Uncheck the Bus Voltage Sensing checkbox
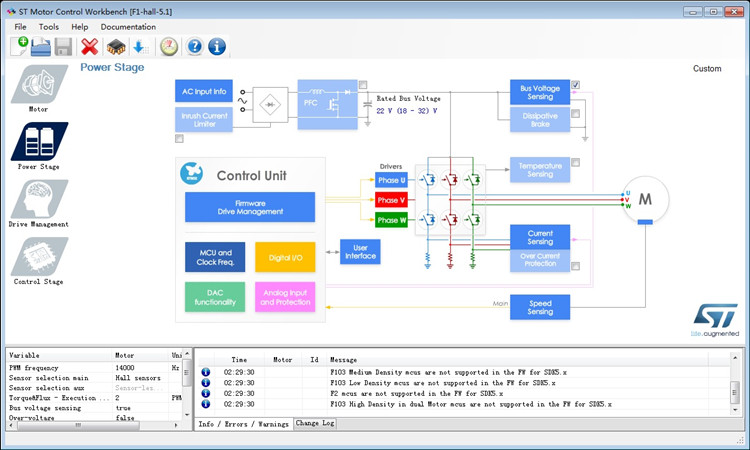The width and height of the screenshot is (750, 450). click(575, 85)
